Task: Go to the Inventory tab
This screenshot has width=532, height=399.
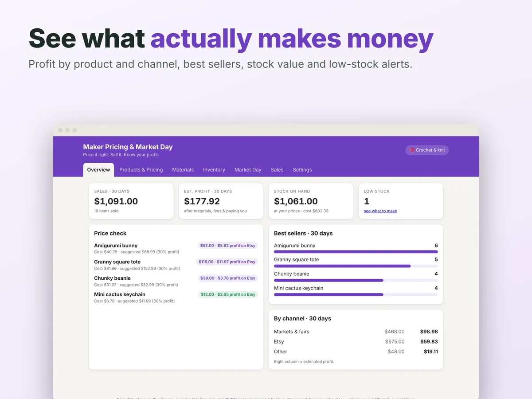Action: pyautogui.click(x=214, y=170)
